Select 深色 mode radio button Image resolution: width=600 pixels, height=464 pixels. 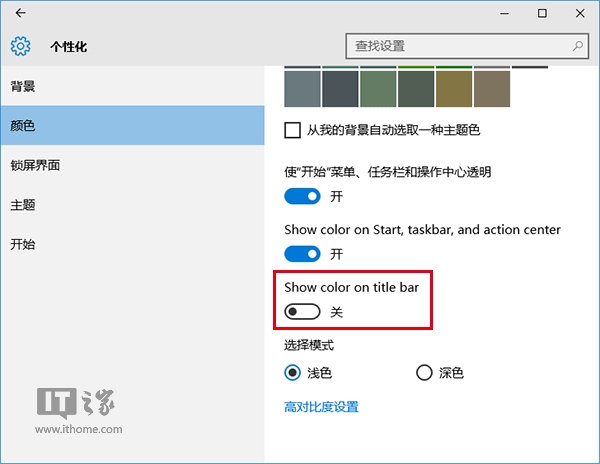pos(424,373)
